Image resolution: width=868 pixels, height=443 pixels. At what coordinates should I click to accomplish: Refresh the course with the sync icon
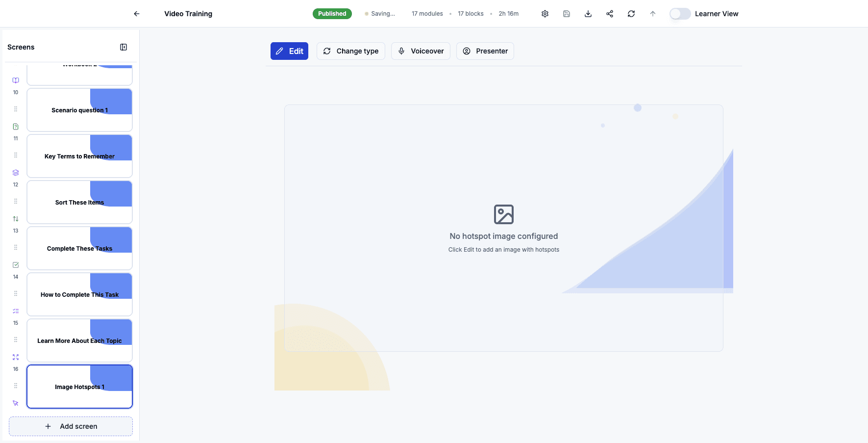click(631, 13)
